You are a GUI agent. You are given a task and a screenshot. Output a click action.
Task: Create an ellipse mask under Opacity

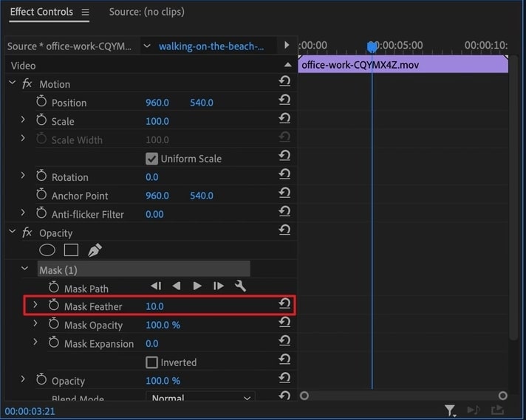(47, 250)
